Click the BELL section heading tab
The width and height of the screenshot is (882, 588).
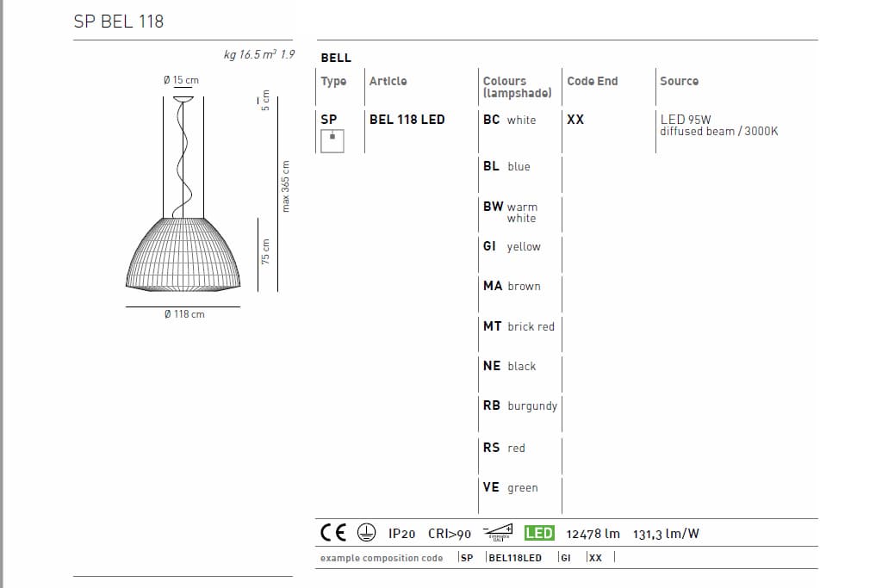coord(335,58)
